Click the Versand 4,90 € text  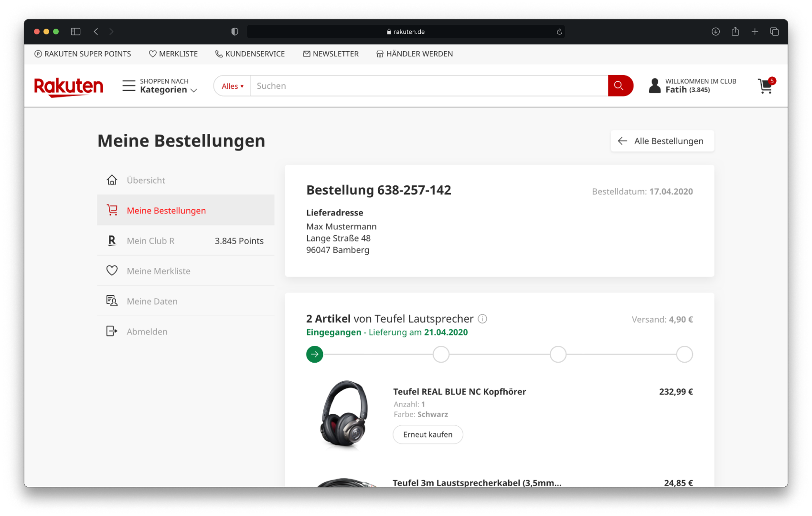662,320
